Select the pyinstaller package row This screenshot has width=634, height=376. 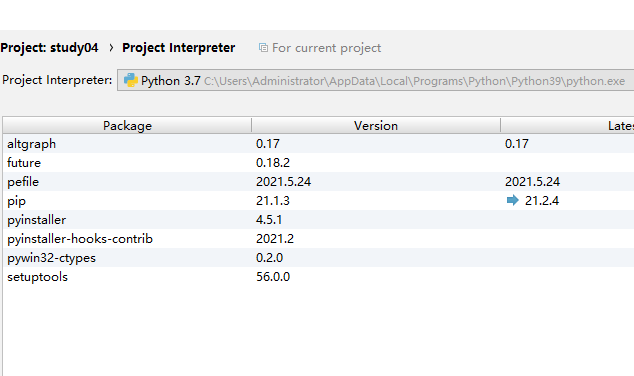pyautogui.click(x=319, y=220)
